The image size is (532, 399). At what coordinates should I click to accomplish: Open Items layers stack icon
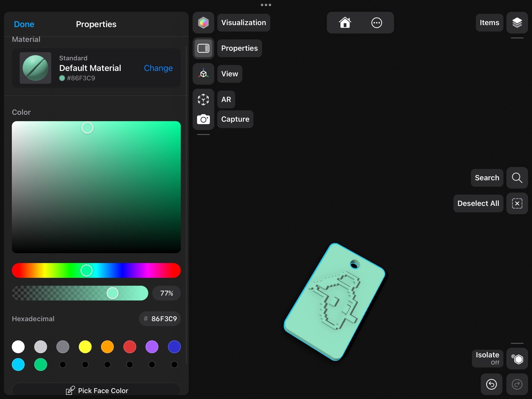click(x=517, y=23)
